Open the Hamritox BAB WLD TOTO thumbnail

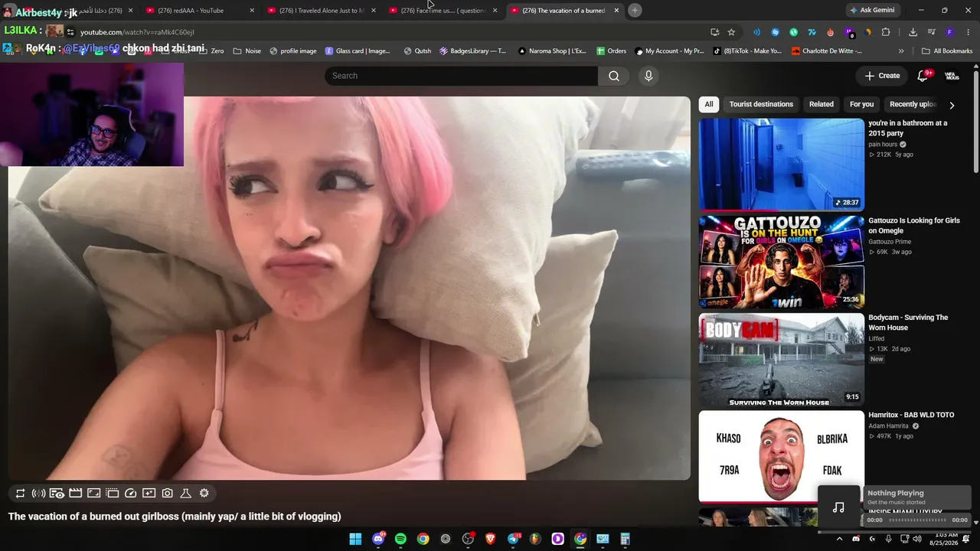pos(782,457)
